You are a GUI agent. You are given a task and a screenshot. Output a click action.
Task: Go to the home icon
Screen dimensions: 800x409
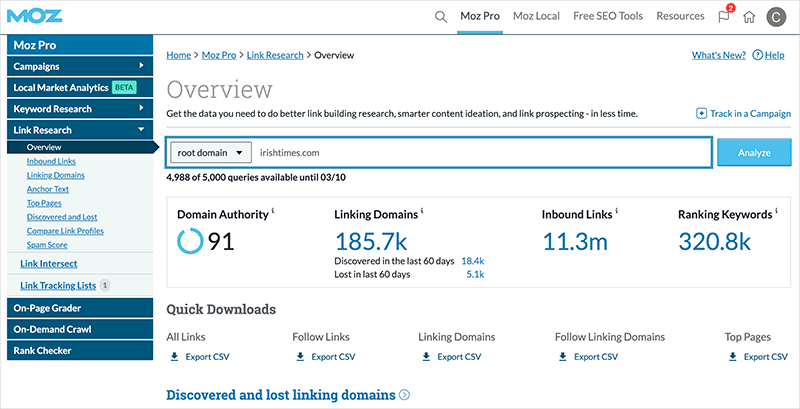click(748, 17)
